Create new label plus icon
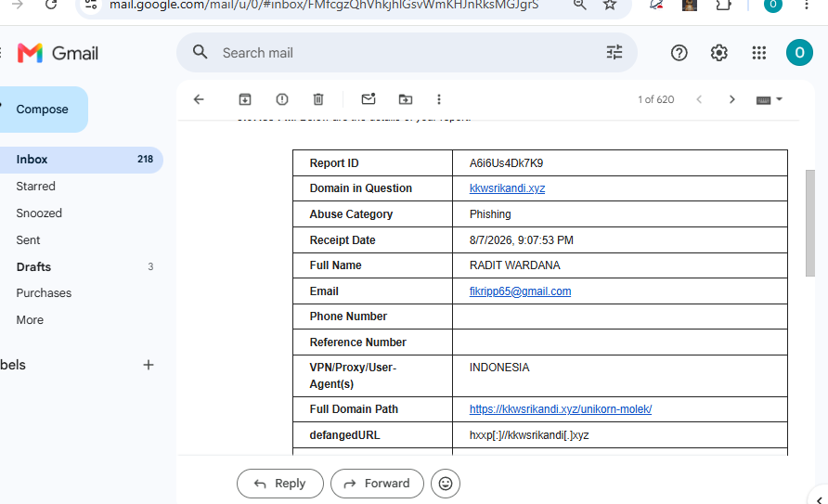 149,365
